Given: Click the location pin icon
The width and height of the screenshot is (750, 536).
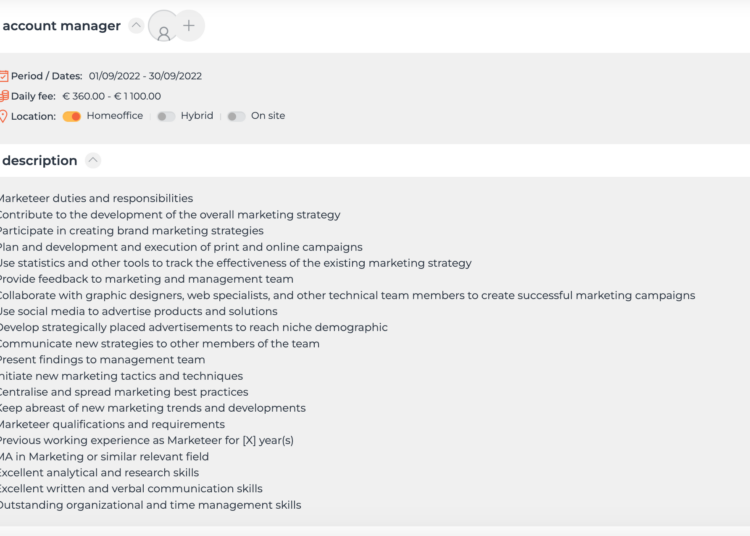Looking at the screenshot, I should (3, 116).
